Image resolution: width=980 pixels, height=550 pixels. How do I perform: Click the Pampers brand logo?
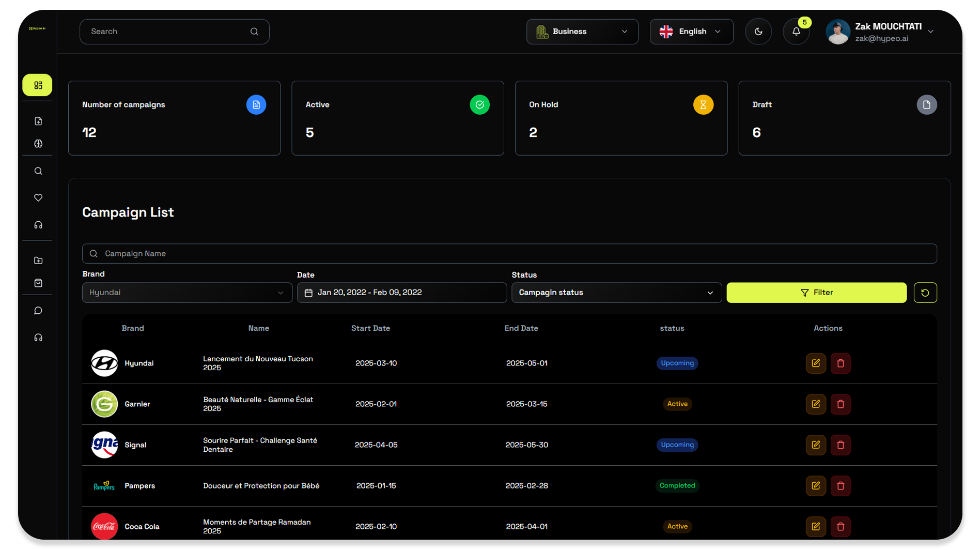(x=104, y=486)
